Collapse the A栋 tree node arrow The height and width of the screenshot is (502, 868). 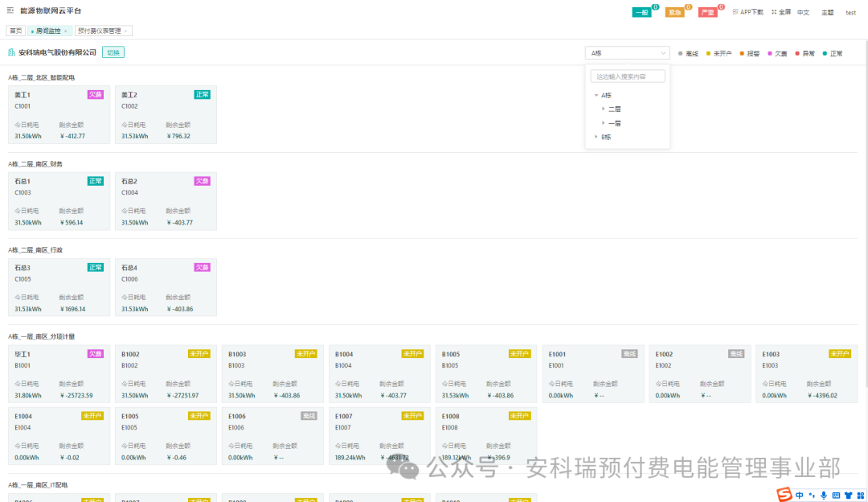pos(596,95)
